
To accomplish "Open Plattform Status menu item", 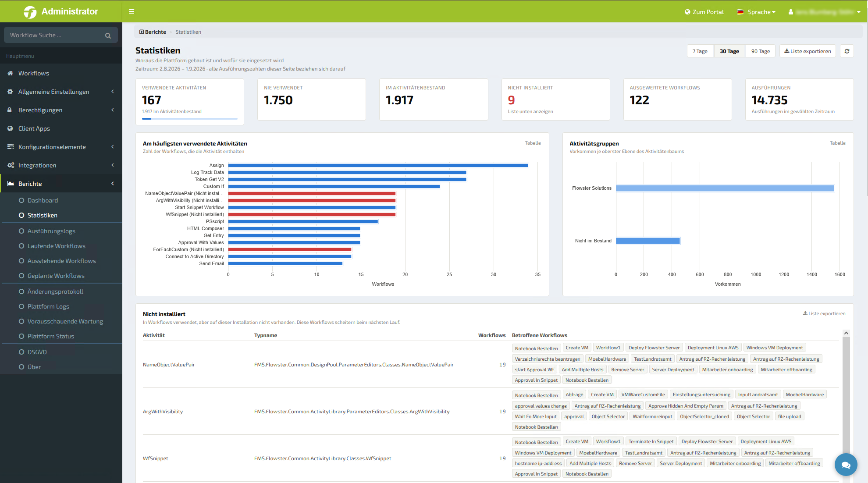I will pyautogui.click(x=50, y=336).
